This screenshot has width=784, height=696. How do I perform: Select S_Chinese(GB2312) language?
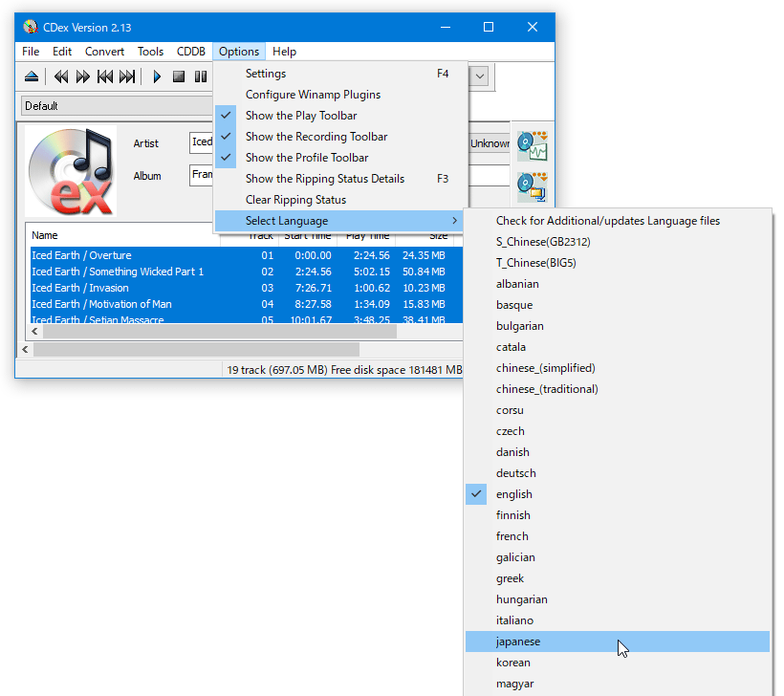tap(618, 242)
